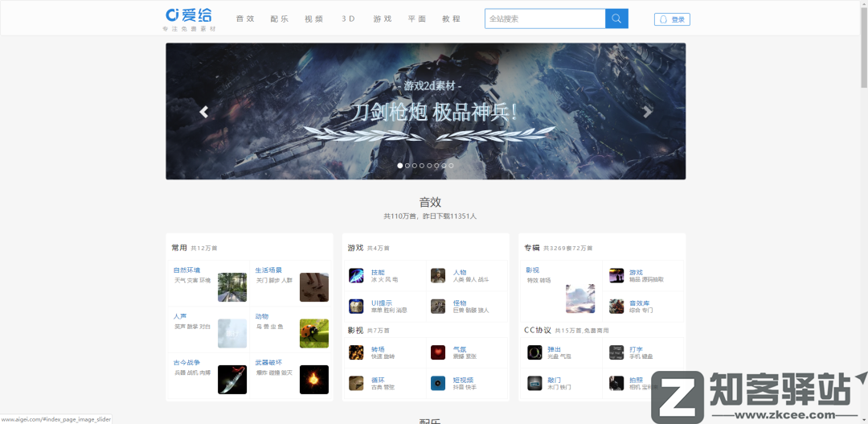
Task: Select the fifth carousel indicator dot
Action: [x=429, y=166]
